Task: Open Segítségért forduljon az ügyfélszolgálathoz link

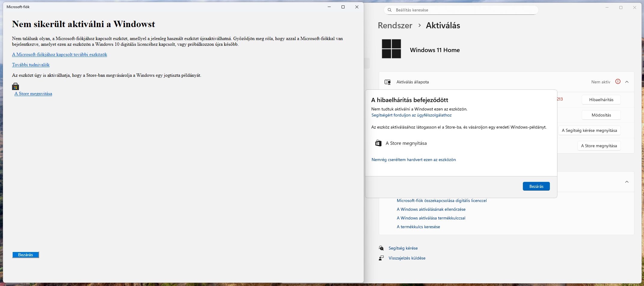Action: (412, 115)
